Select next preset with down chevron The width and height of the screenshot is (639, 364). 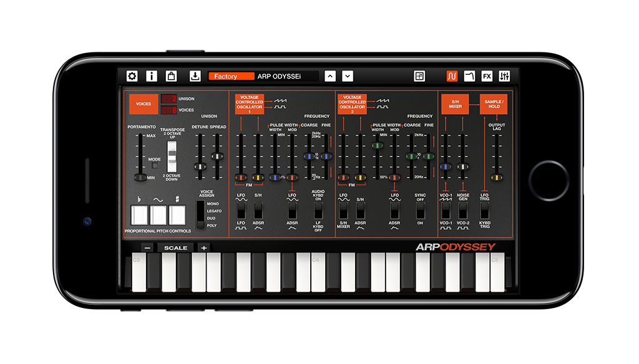tap(348, 76)
